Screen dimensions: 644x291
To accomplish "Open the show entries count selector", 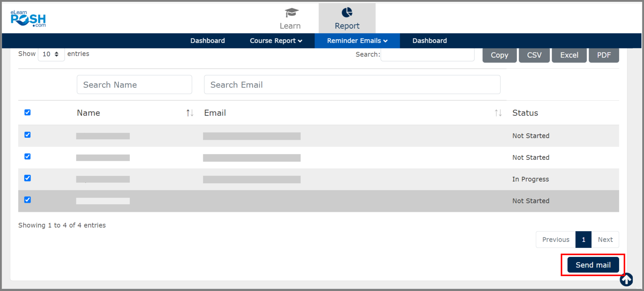I will (51, 54).
